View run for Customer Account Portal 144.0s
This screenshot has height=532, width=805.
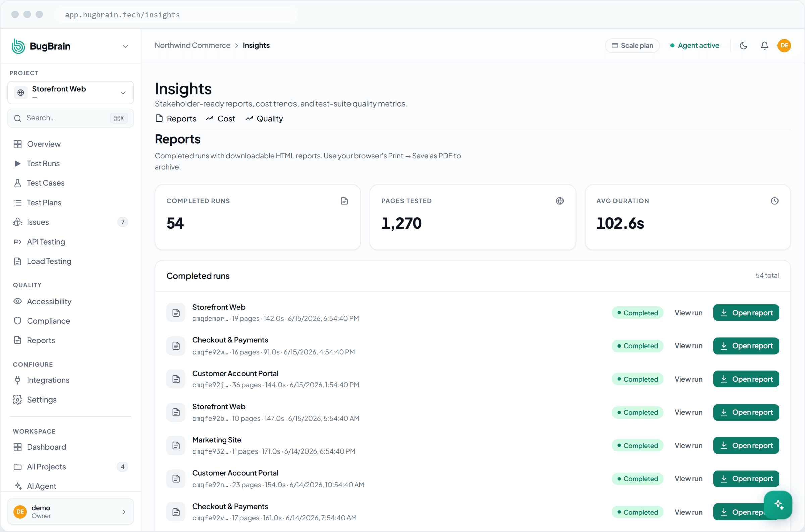(x=688, y=379)
